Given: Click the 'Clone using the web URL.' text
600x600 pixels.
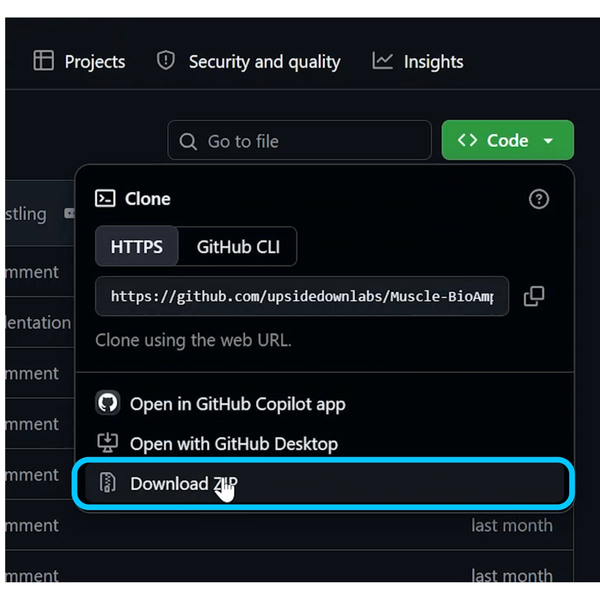Looking at the screenshot, I should pos(193,340).
